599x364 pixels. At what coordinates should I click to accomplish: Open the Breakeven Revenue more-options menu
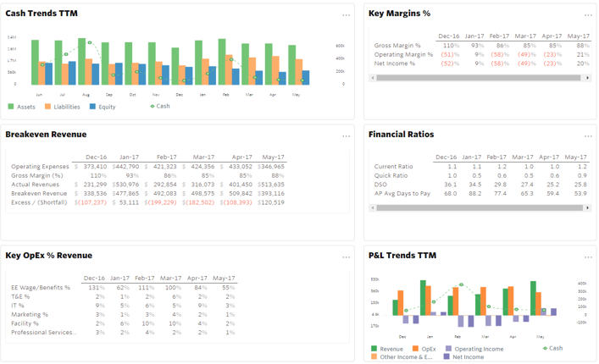(x=347, y=136)
